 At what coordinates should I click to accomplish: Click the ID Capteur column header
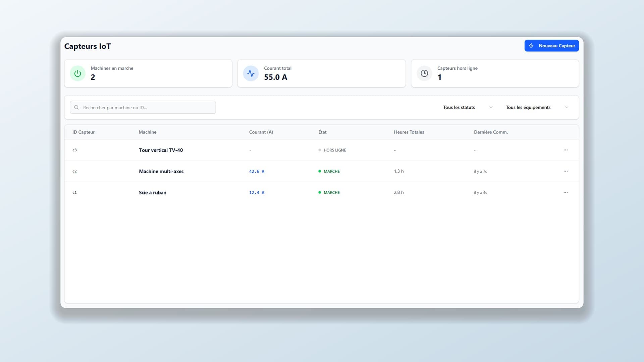tap(84, 132)
